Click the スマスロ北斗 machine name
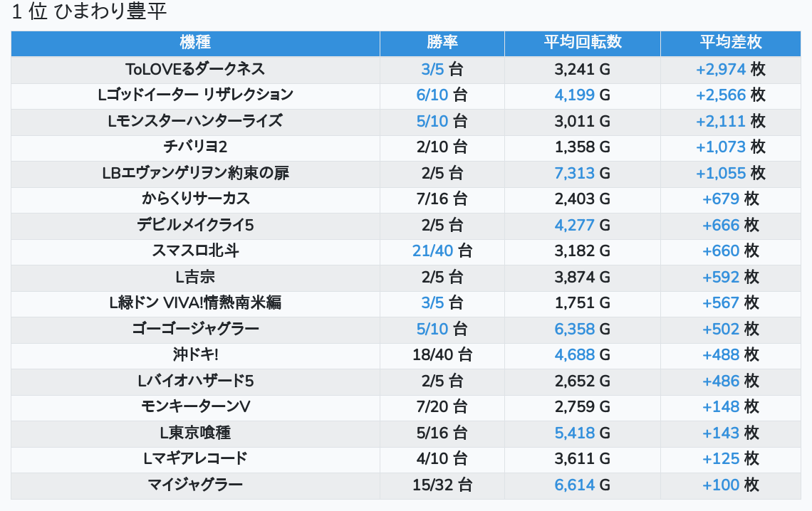This screenshot has height=511, width=812. [195, 251]
